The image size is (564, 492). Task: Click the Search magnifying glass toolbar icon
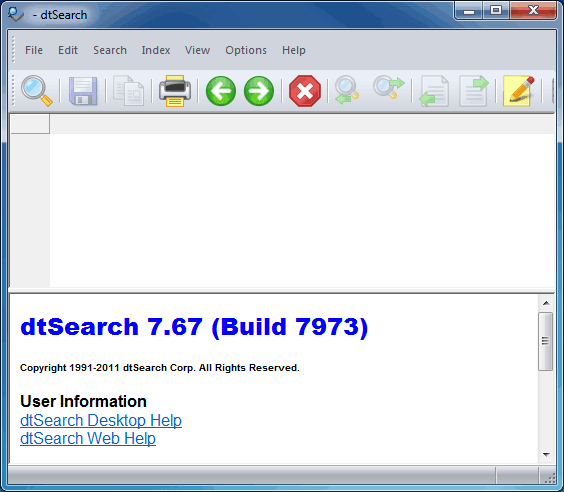37,91
